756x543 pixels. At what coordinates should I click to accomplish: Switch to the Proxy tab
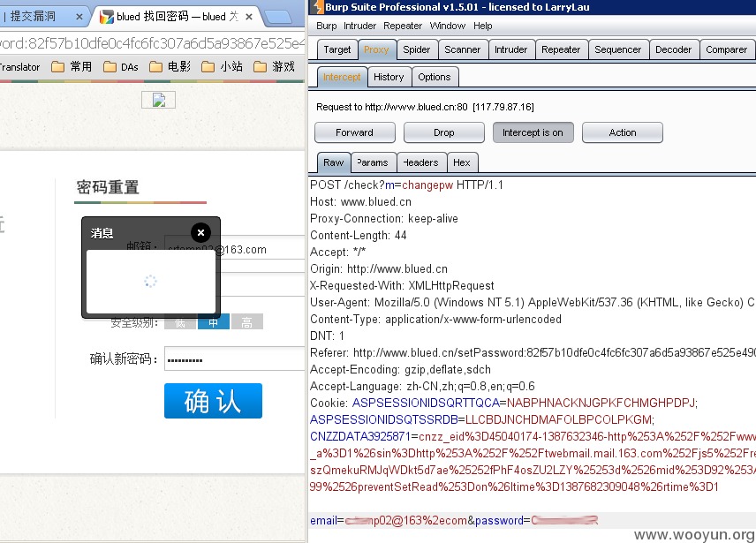pos(376,49)
